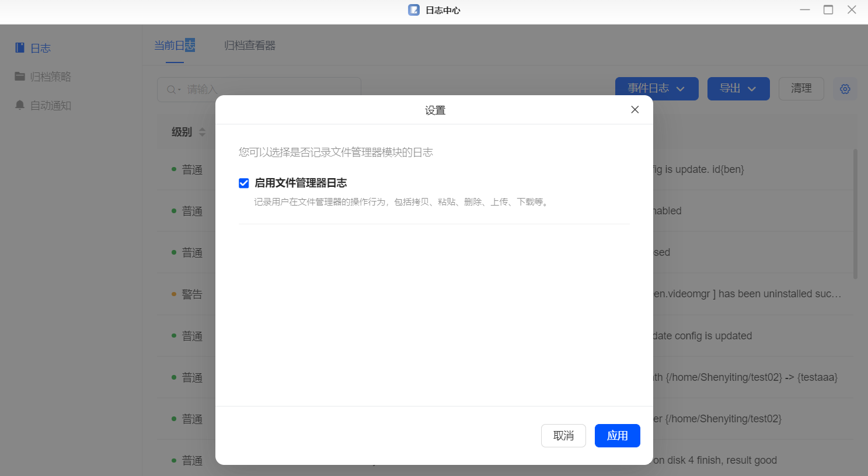The height and width of the screenshot is (476, 868).
Task: Close the 设置 dialog with X
Action: pos(635,110)
